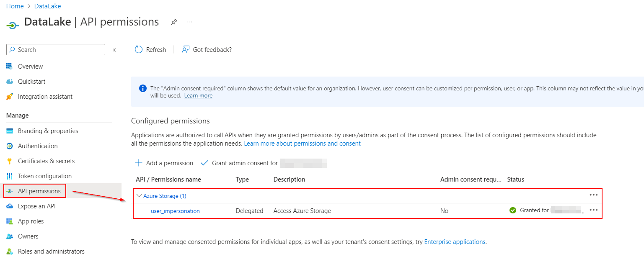Viewport: 644px width, 259px height.
Task: Open the ellipsis menu on user_impersonation row
Action: click(593, 210)
